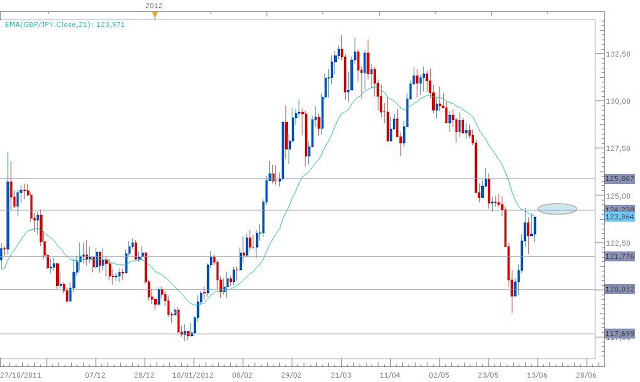Click the 123,864 current price tag

tap(620, 217)
